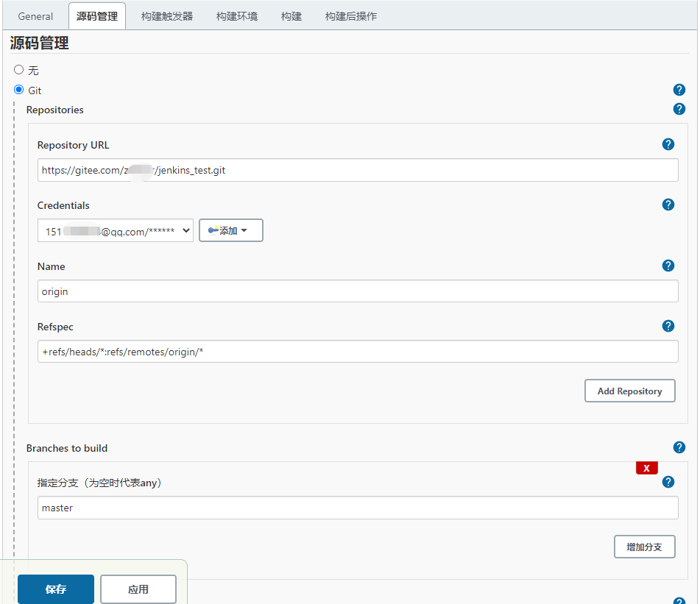The width and height of the screenshot is (700, 604).
Task: Open help for Repositories section
Action: click(x=679, y=109)
